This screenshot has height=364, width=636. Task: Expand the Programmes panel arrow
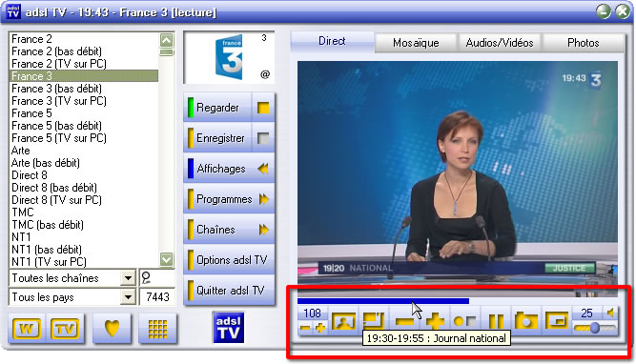click(x=263, y=199)
